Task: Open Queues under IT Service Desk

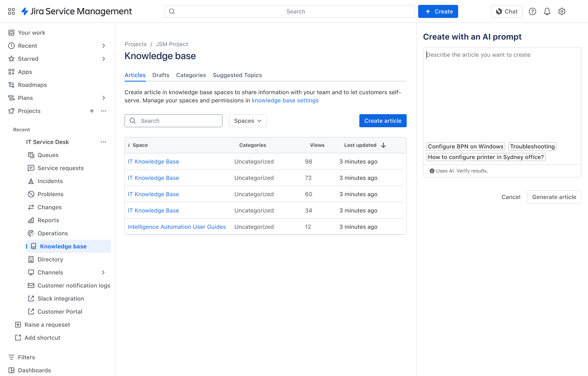Action: pyautogui.click(x=48, y=155)
